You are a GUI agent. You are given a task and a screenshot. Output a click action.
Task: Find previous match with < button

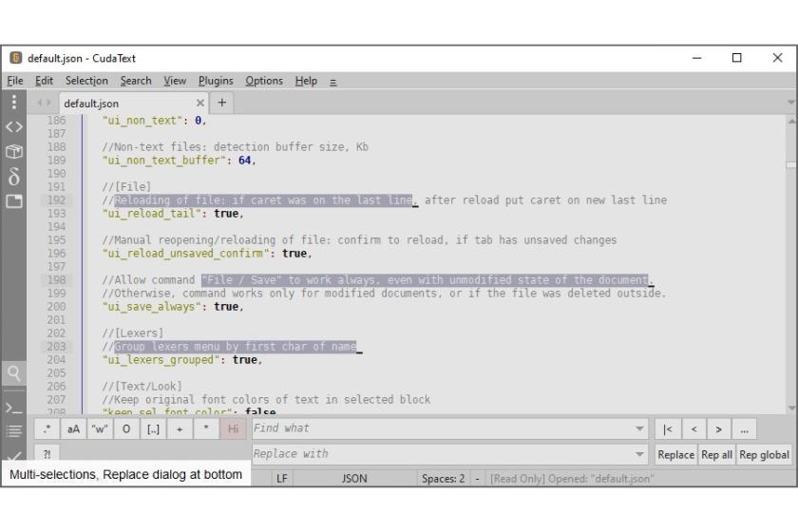click(694, 429)
